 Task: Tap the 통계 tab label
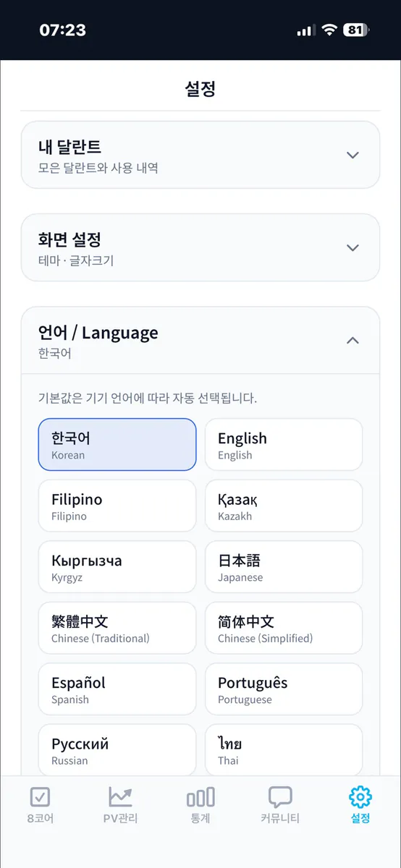tap(200, 819)
